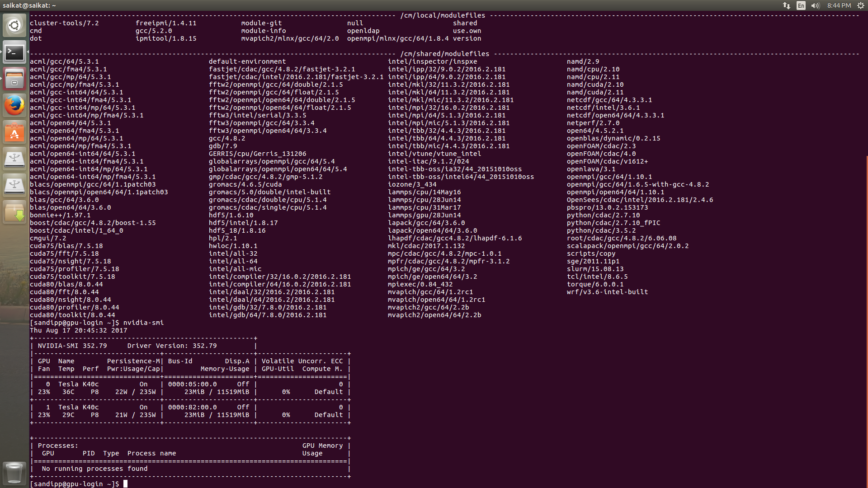Click the Terminal launcher icon
The image size is (868, 488).
pos(14,53)
